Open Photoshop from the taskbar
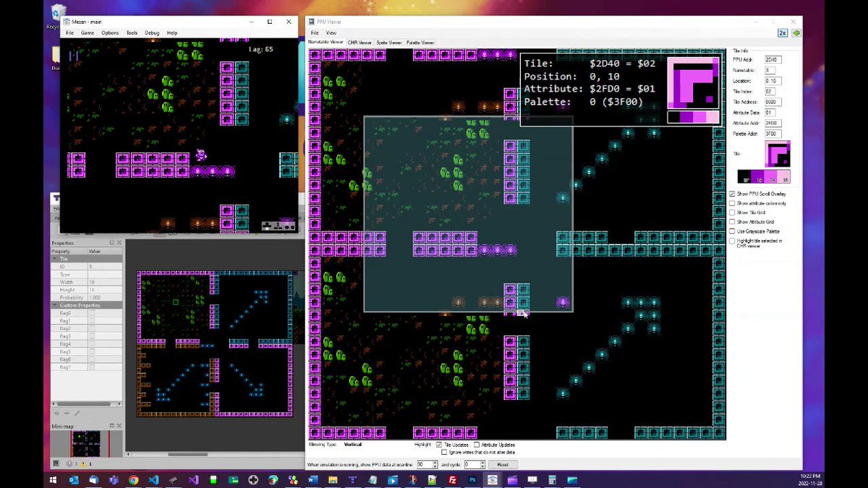868x488 pixels. 472,479
